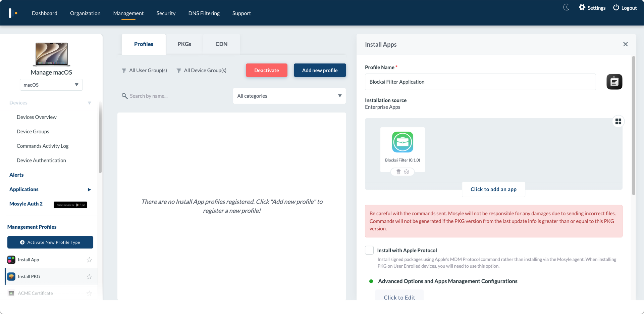Favorite Install PKG with star icon
Image resolution: width=644 pixels, height=314 pixels.
coord(89,277)
